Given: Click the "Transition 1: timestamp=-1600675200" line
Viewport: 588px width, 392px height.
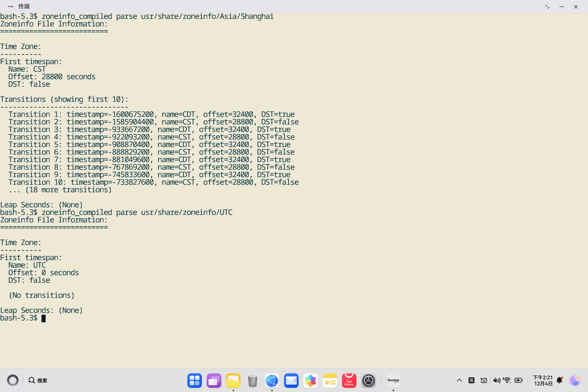Looking at the screenshot, I should click(x=152, y=115).
